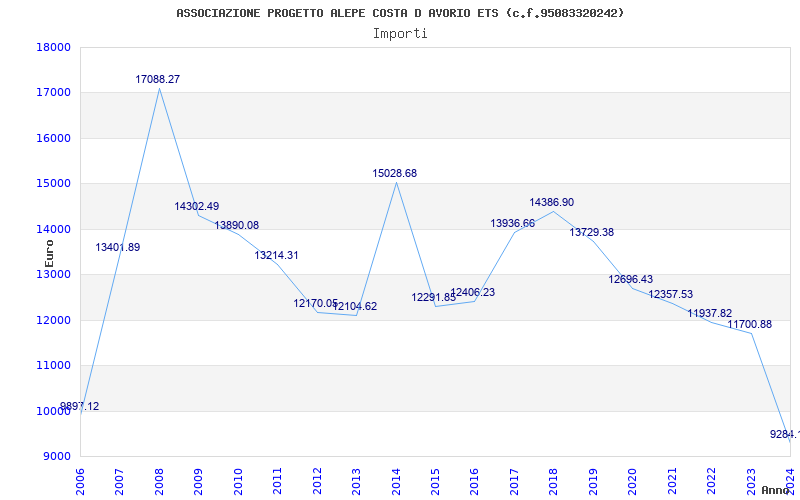Click the 2010 x-axis year
The width and height of the screenshot is (800, 500).
tap(238, 482)
